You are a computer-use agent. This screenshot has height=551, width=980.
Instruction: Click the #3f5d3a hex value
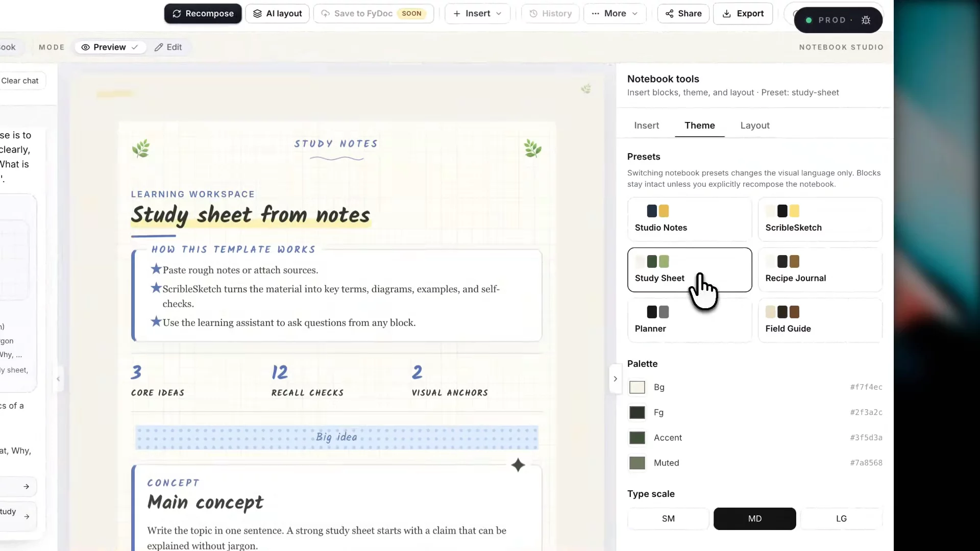click(866, 438)
